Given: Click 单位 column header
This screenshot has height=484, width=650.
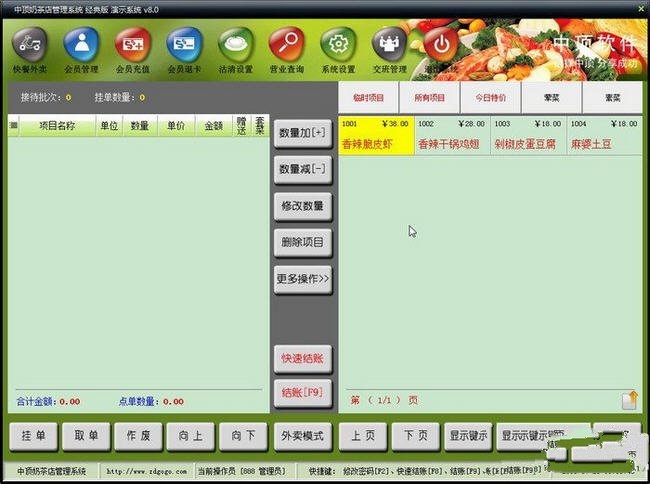Looking at the screenshot, I should tap(109, 126).
